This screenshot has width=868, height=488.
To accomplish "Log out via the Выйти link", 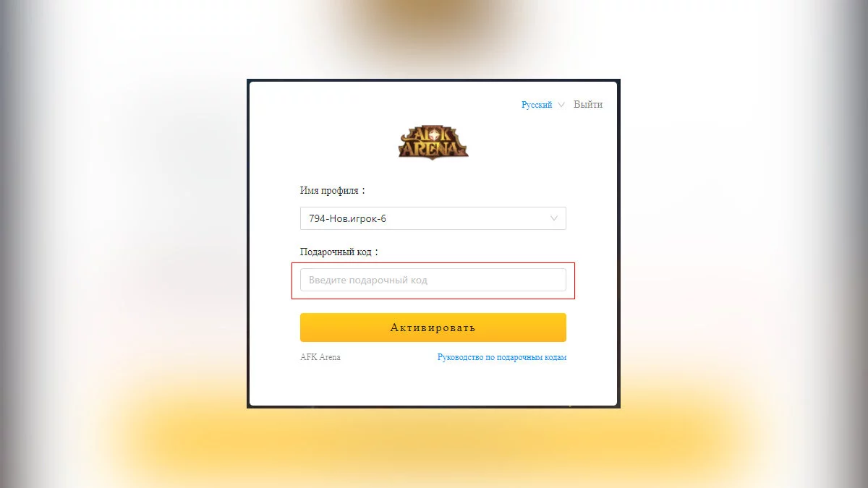I will [588, 104].
